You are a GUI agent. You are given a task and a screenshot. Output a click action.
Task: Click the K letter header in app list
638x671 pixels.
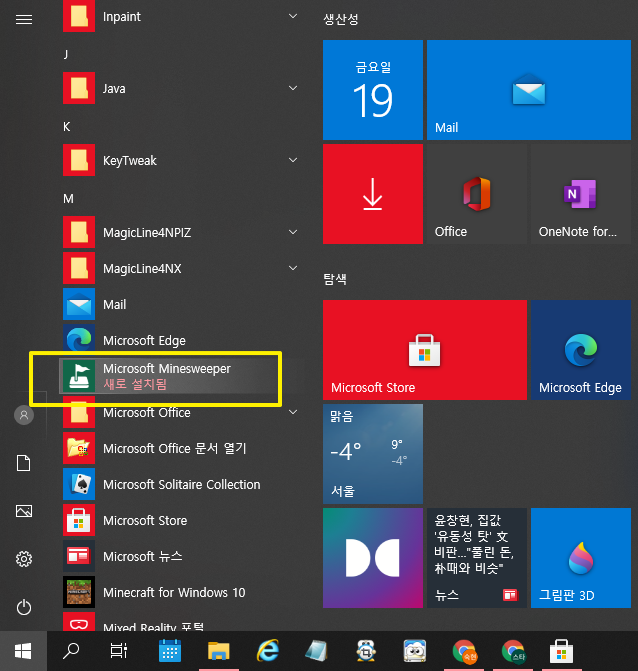pos(67,127)
